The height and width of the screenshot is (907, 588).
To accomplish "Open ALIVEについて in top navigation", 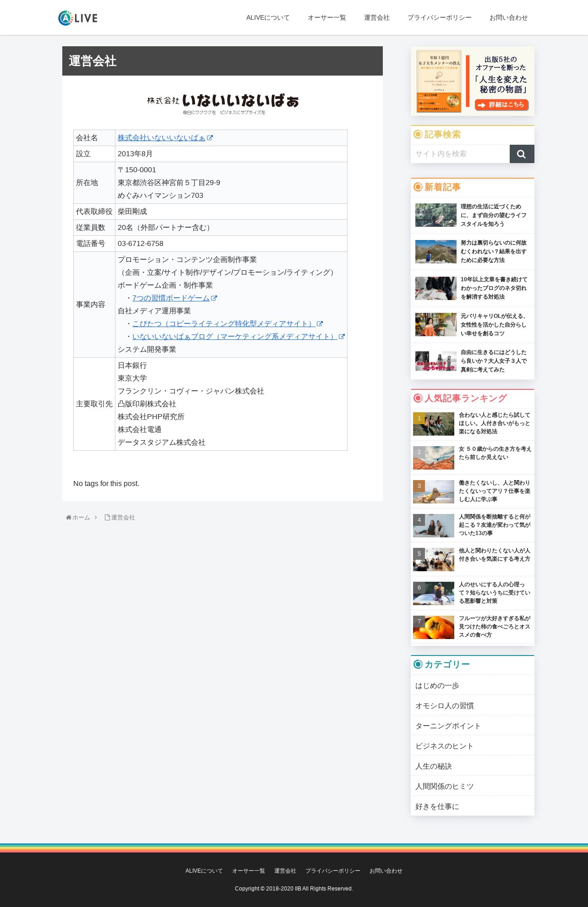I will coord(268,18).
